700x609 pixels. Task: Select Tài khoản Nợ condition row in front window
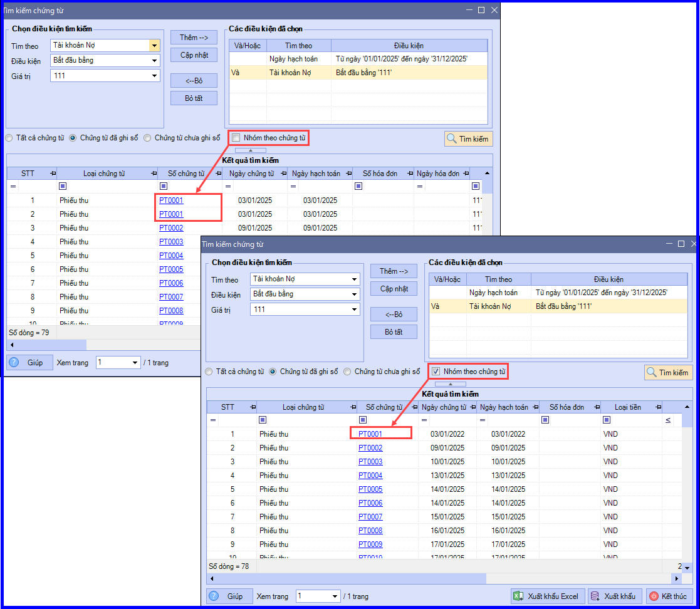[x=558, y=306]
